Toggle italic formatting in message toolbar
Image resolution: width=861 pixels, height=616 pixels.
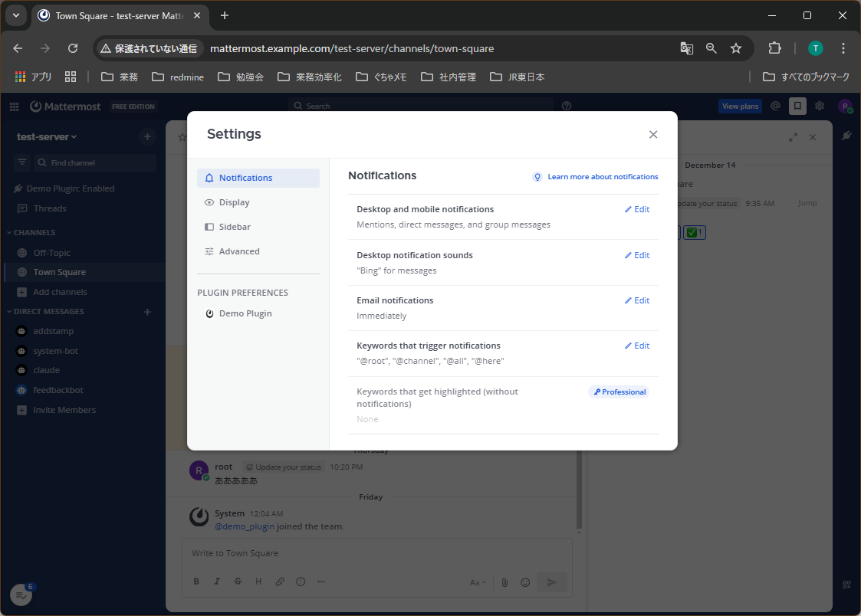[x=217, y=582]
